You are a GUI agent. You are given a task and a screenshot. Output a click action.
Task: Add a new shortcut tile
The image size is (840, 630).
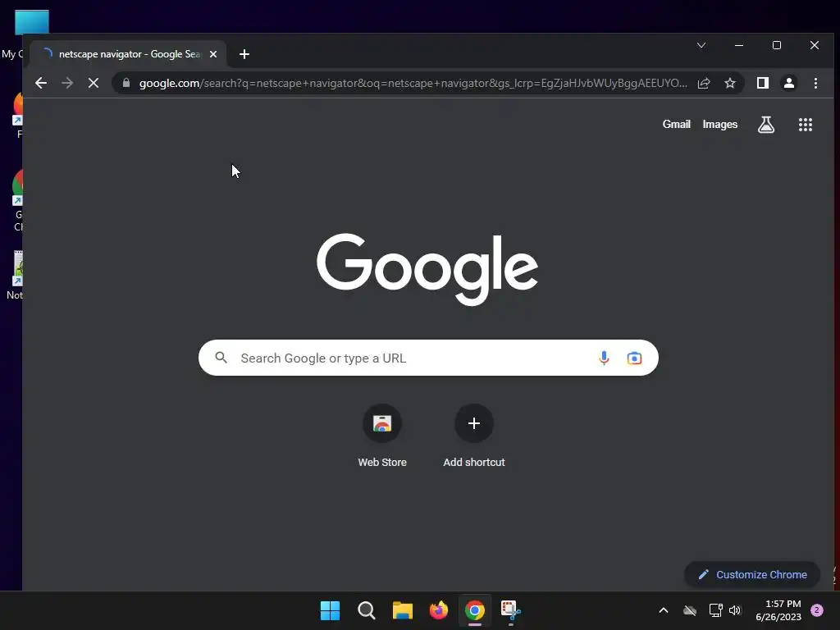click(474, 436)
